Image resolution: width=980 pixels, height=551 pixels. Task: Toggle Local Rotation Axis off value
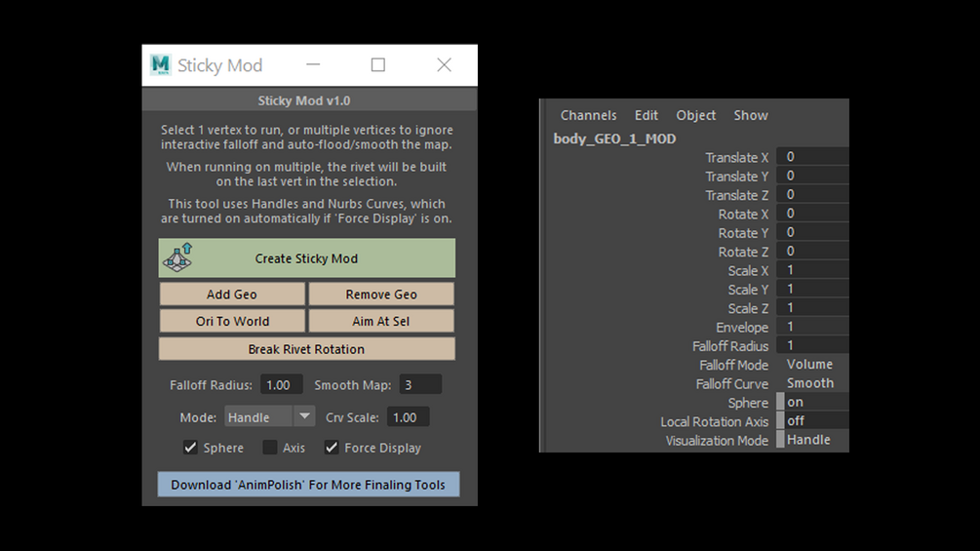click(812, 420)
